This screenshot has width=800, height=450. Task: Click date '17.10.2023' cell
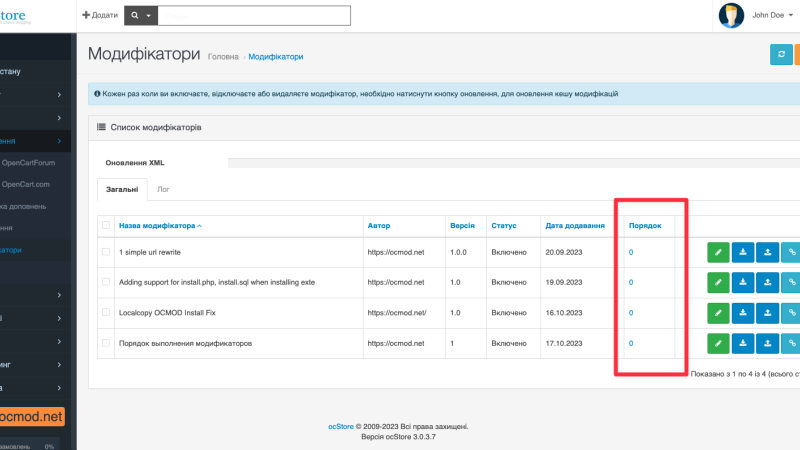click(564, 343)
